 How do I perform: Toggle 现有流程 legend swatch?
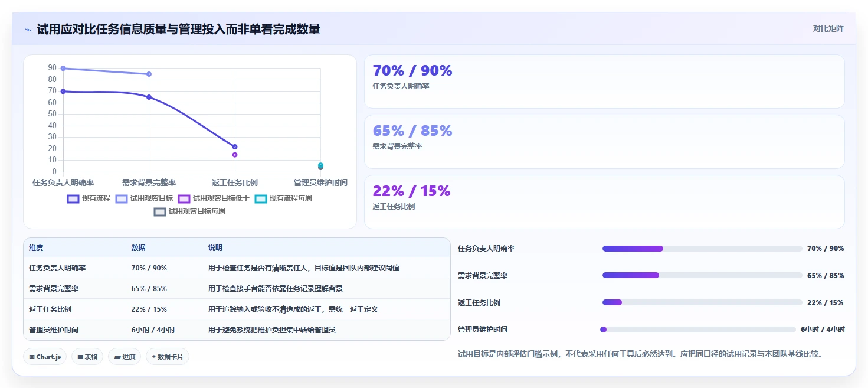[x=73, y=199]
